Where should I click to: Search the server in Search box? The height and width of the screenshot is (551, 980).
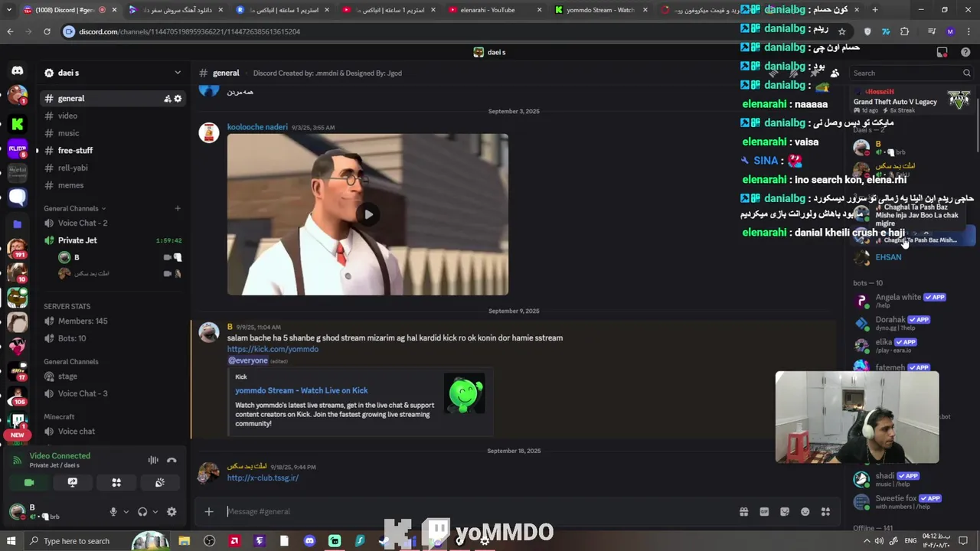pos(911,73)
